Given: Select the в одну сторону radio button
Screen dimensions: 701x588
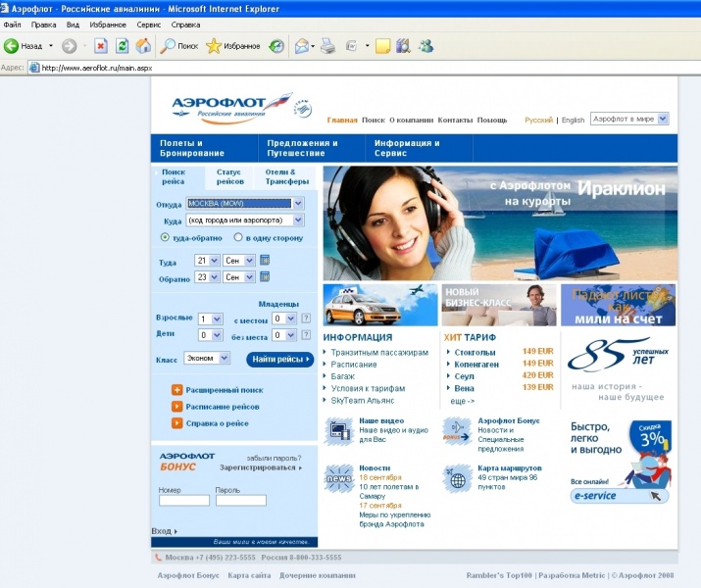Looking at the screenshot, I should tap(237, 237).
